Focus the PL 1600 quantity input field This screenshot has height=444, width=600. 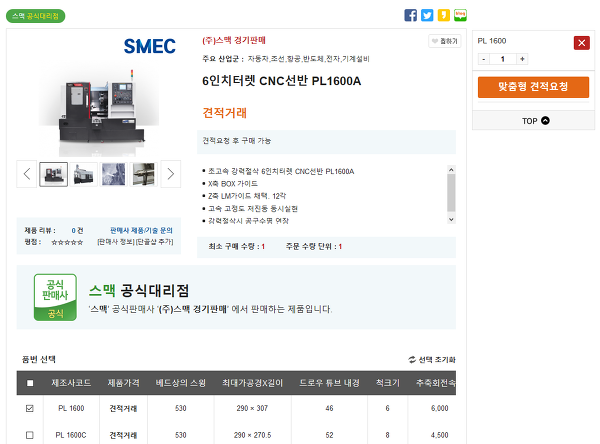[x=503, y=59]
